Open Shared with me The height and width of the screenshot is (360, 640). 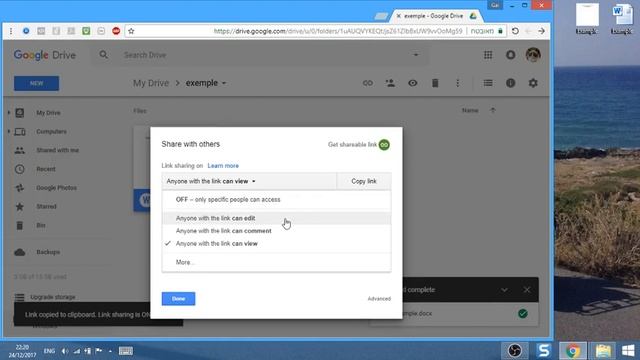click(58, 150)
